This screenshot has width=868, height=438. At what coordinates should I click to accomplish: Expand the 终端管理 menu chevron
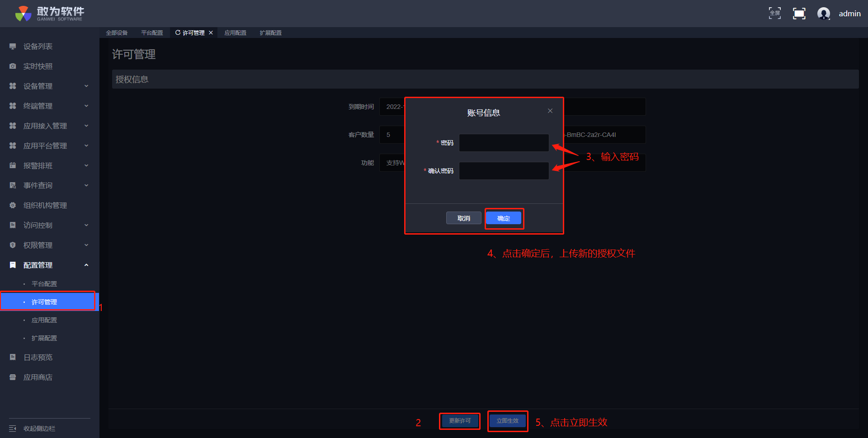(x=86, y=106)
